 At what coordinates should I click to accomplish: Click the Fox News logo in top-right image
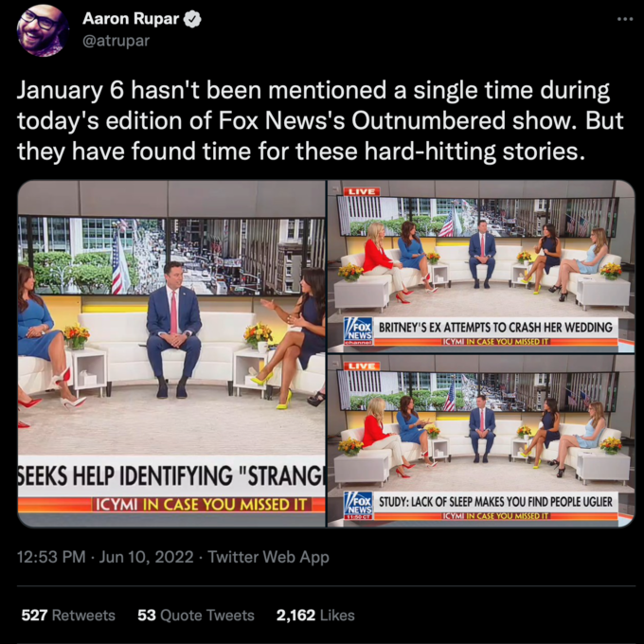[x=358, y=331]
